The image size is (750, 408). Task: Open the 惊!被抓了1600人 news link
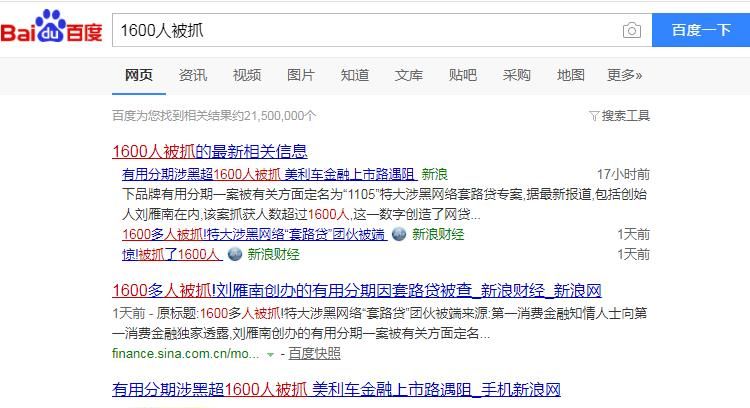(x=171, y=254)
